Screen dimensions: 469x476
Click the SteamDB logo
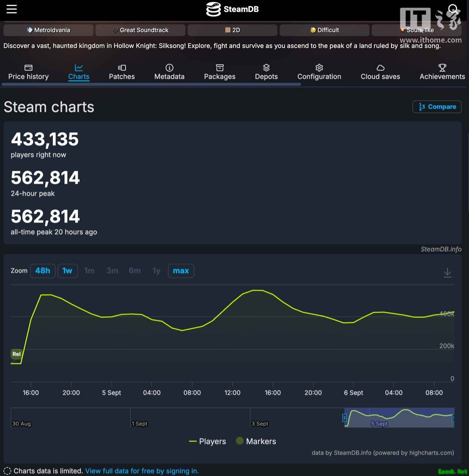click(232, 9)
